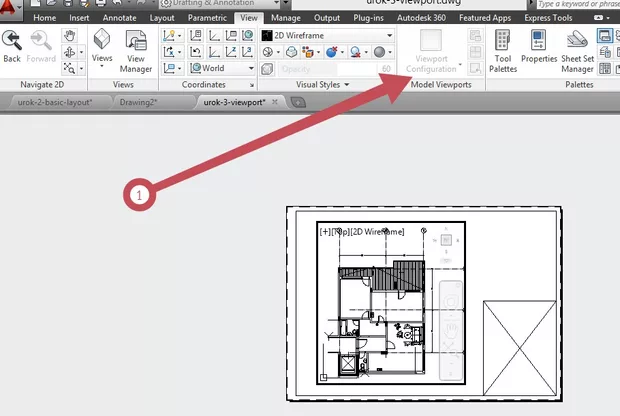The height and width of the screenshot is (416, 620).
Task: Close the urok-3-viewport document tab
Action: click(275, 102)
